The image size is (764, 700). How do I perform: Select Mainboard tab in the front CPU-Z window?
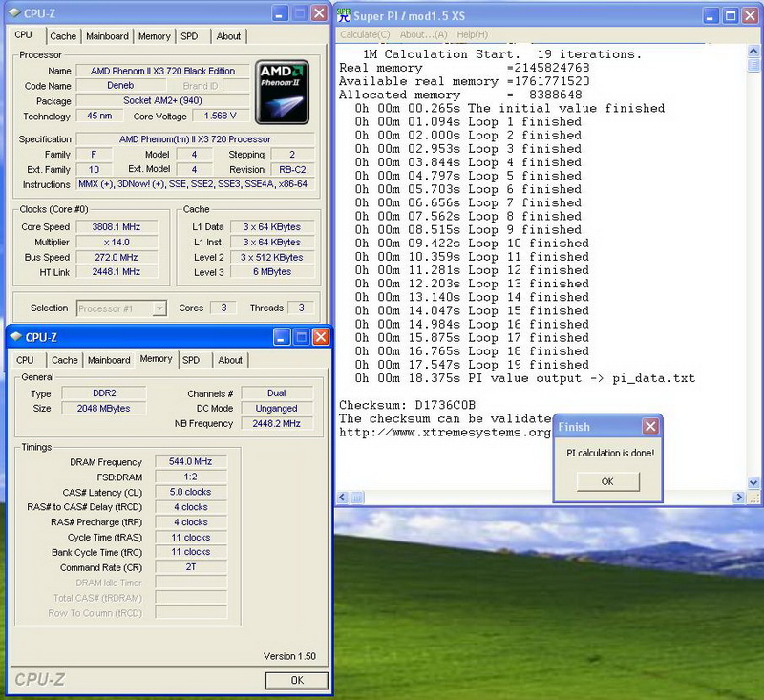pos(109,360)
